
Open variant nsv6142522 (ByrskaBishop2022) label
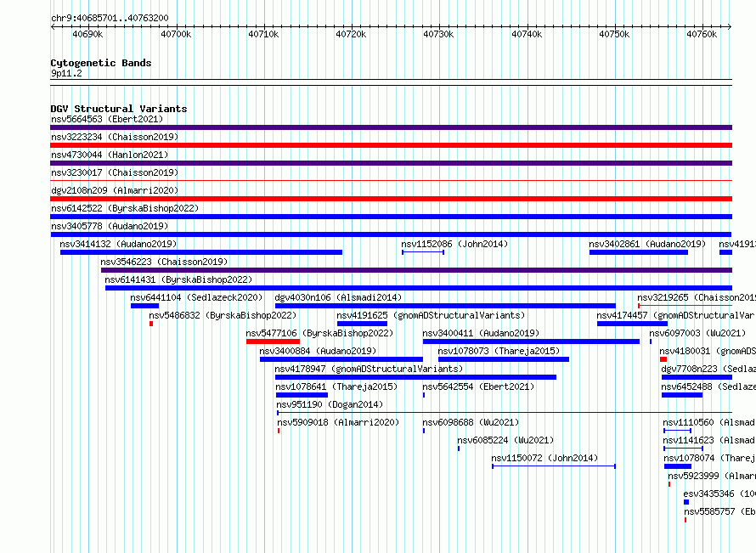pyautogui.click(x=125, y=208)
